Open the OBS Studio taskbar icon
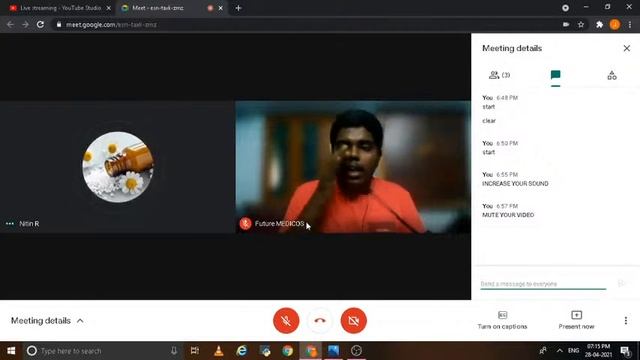This screenshot has height=360, width=640. [x=356, y=351]
